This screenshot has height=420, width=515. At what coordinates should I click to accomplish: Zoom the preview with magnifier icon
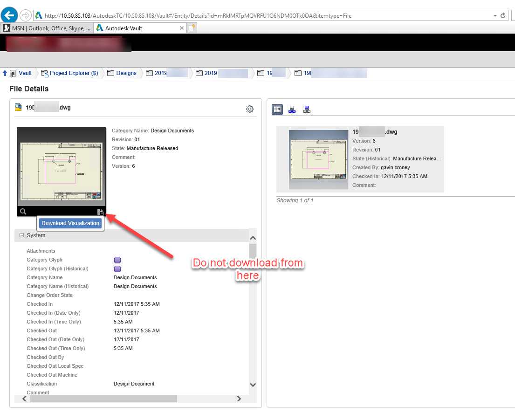[23, 212]
